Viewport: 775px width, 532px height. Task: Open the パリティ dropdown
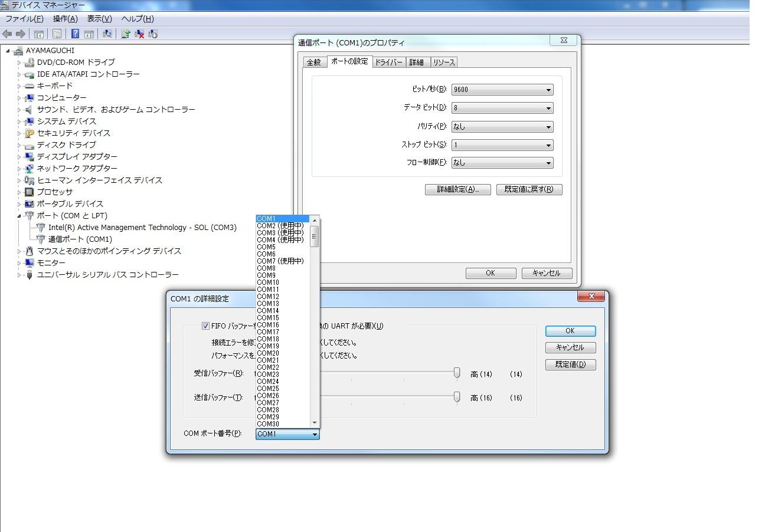point(502,126)
